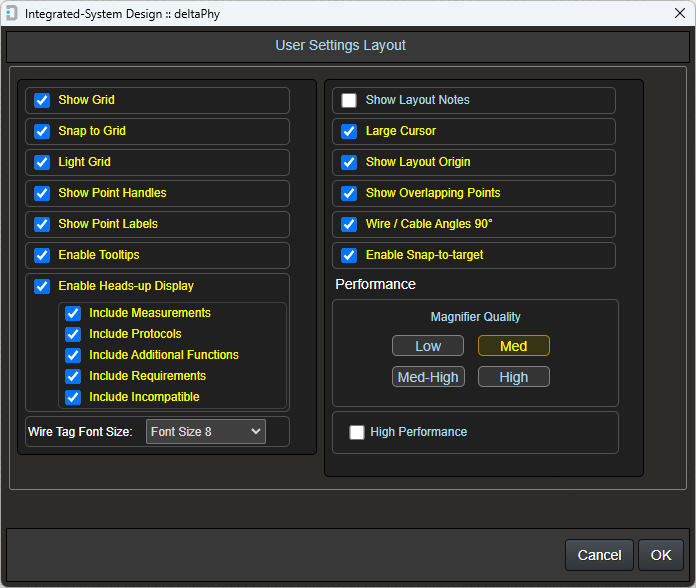Toggle Include Protocols checkbox

(73, 334)
